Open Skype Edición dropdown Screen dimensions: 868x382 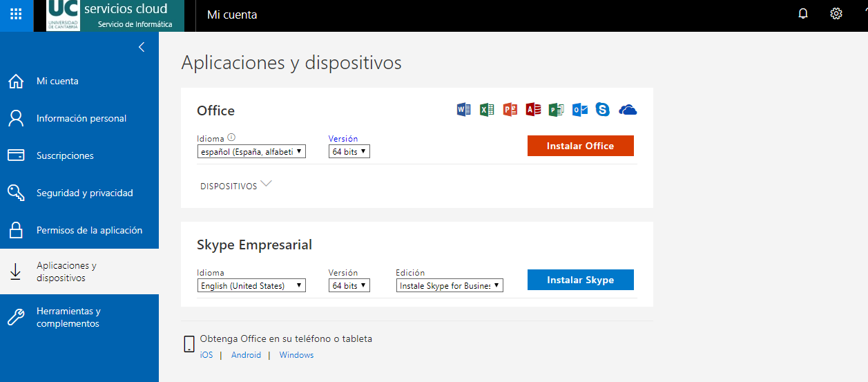pyautogui.click(x=450, y=285)
